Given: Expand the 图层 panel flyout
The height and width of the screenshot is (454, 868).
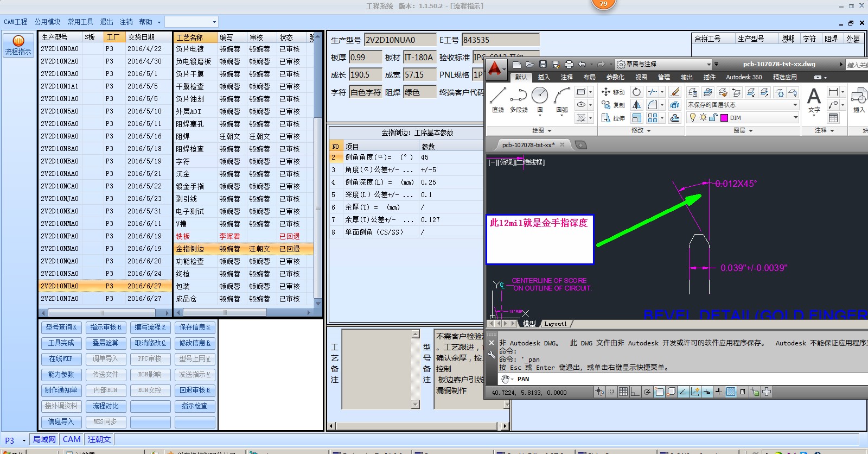Looking at the screenshot, I should pos(743,131).
